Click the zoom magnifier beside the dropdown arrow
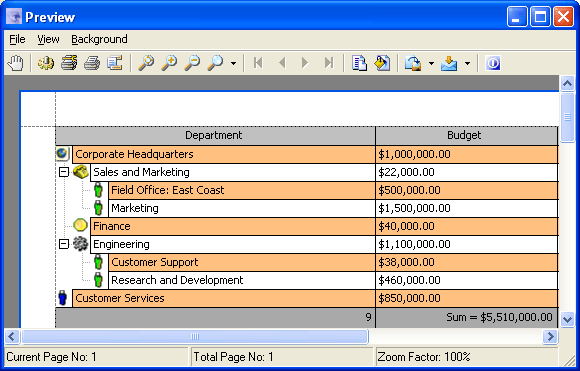 215,63
